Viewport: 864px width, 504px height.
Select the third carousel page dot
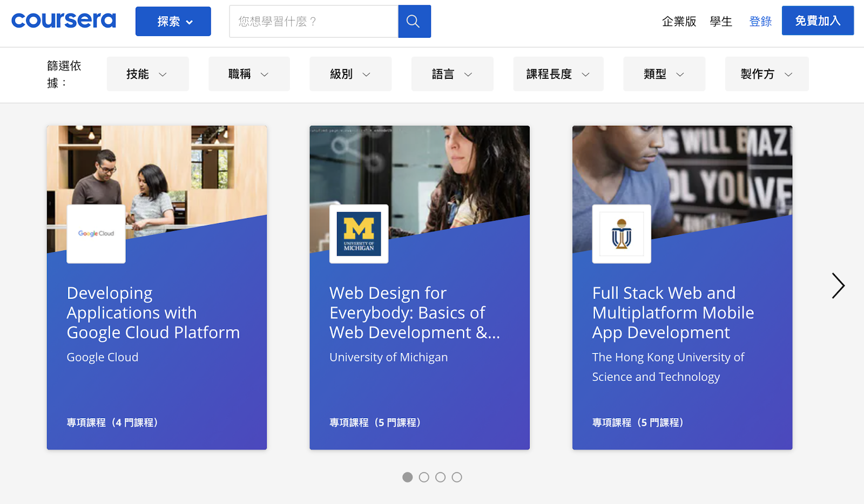(x=441, y=477)
